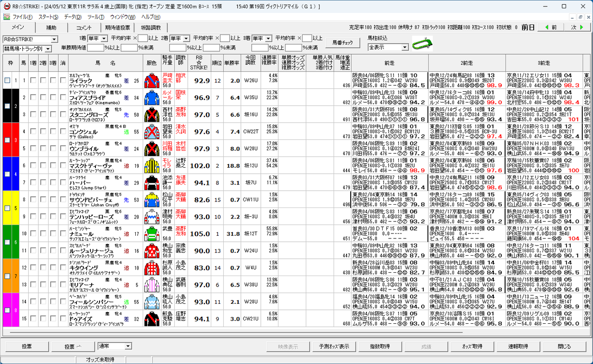Open the ヘルプ(H) menu

[x=151, y=17]
